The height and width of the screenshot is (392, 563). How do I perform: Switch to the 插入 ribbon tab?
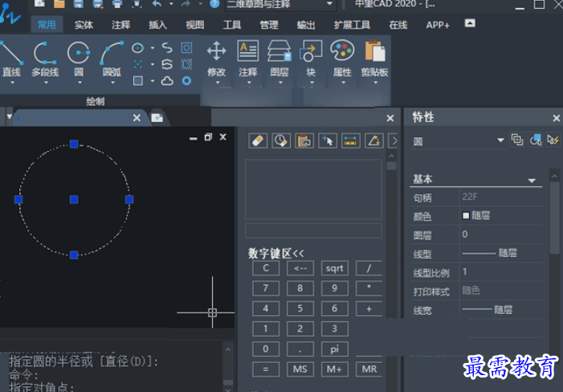coord(158,25)
